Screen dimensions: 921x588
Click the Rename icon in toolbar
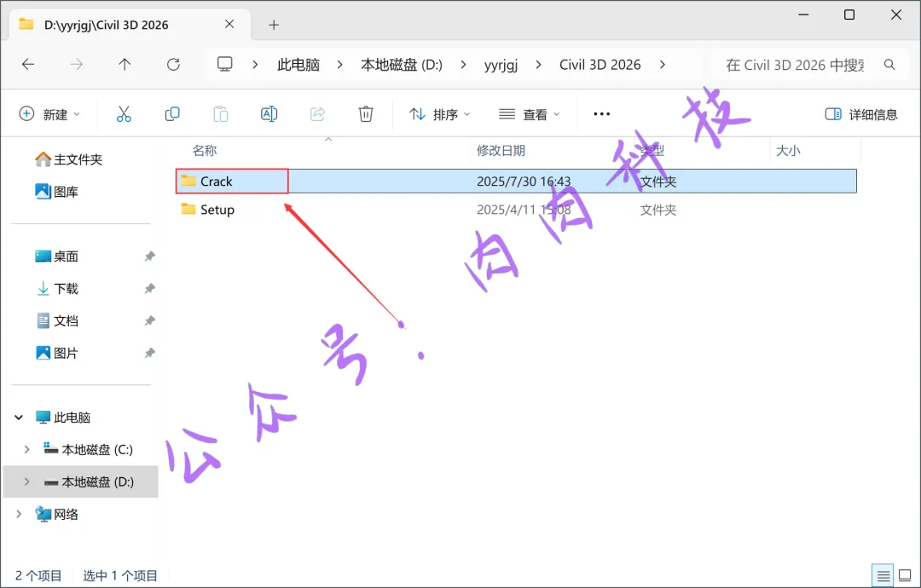click(x=269, y=114)
